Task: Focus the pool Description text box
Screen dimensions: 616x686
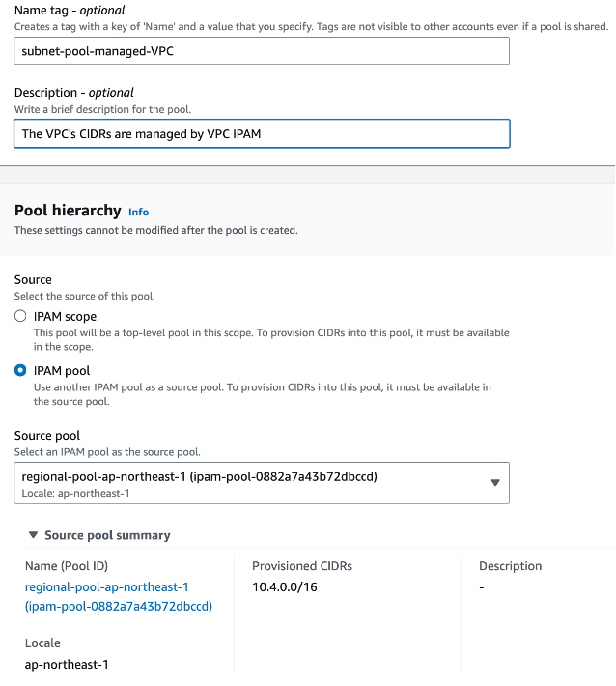Action: pos(261,133)
